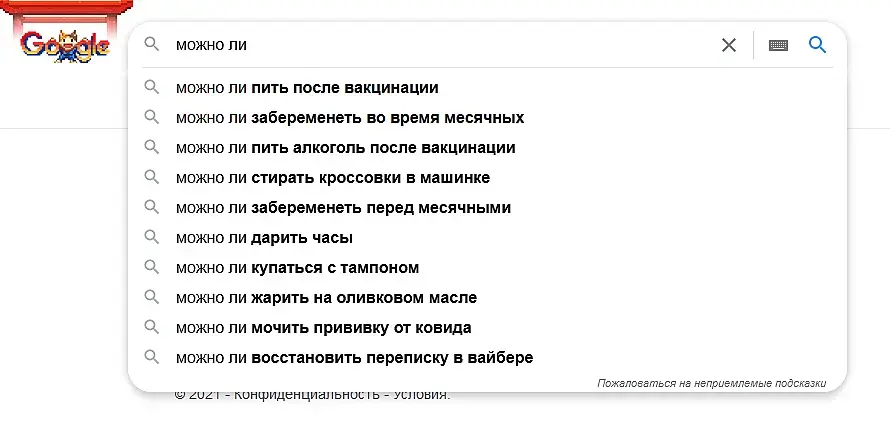Click the blue search magnifier button
Screen dimensions: 890x426
(817, 45)
